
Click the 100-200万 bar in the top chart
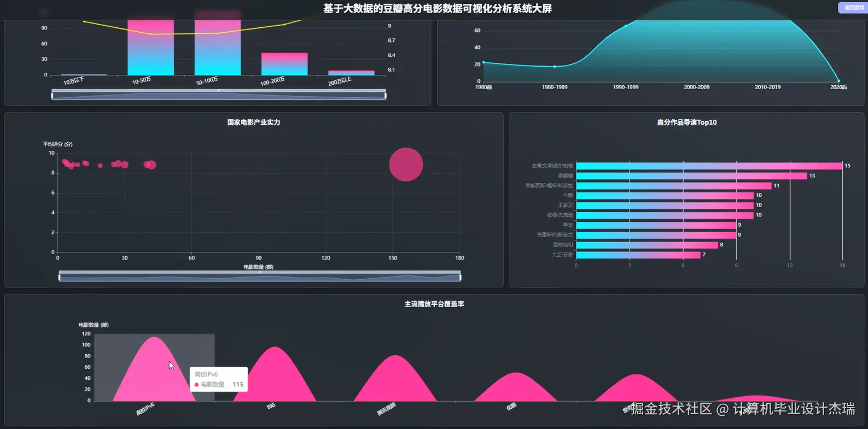(x=284, y=64)
